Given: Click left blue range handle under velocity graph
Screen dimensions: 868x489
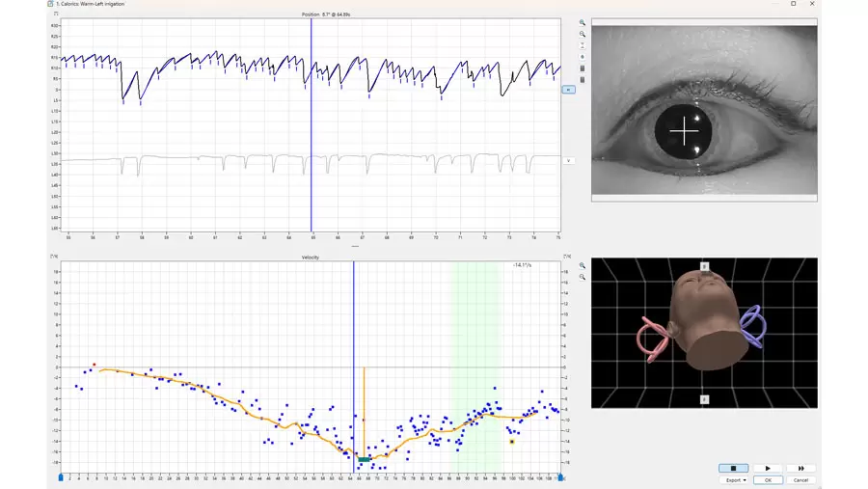Looking at the screenshot, I should coord(61,476).
